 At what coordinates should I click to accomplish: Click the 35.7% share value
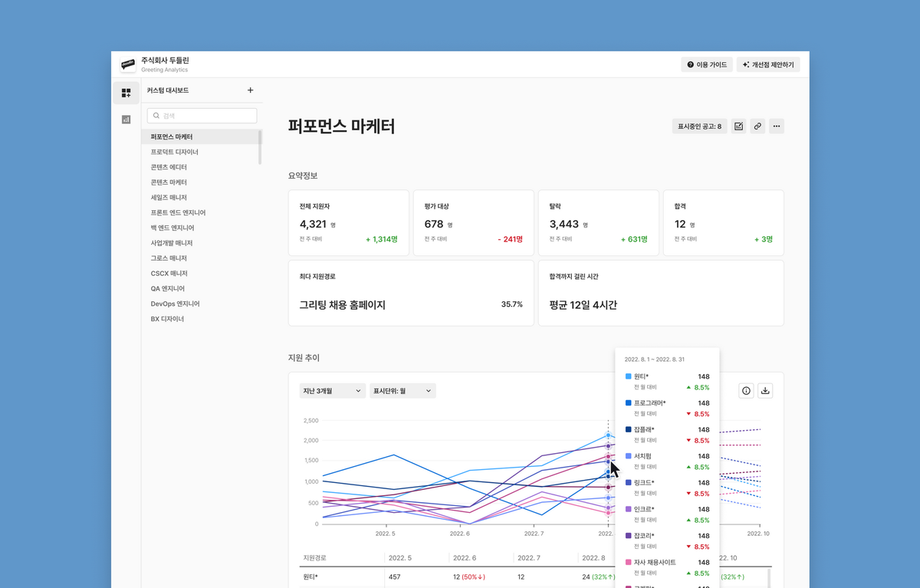click(x=512, y=304)
